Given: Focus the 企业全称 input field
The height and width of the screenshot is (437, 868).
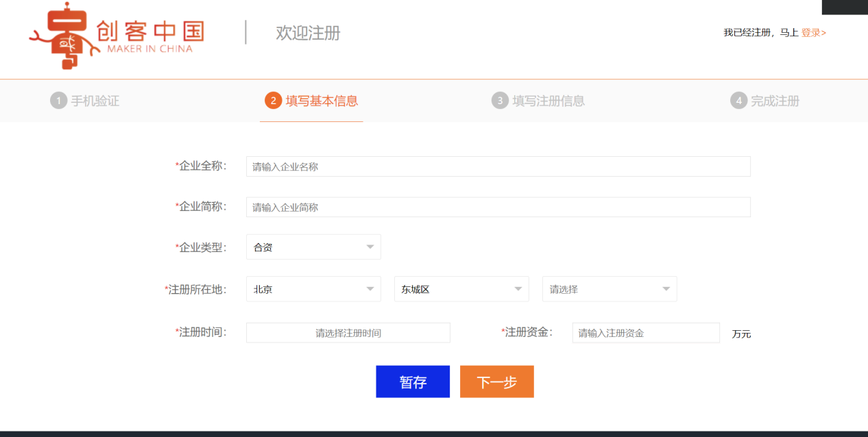Looking at the screenshot, I should pyautogui.click(x=498, y=166).
